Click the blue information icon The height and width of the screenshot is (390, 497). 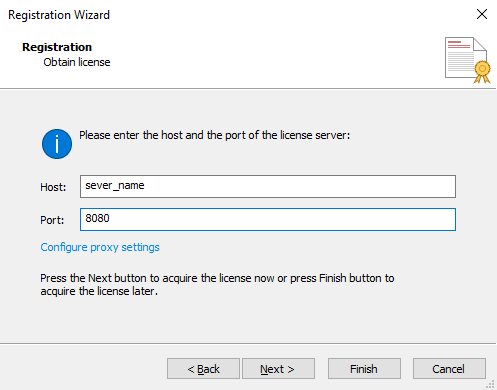(57, 144)
